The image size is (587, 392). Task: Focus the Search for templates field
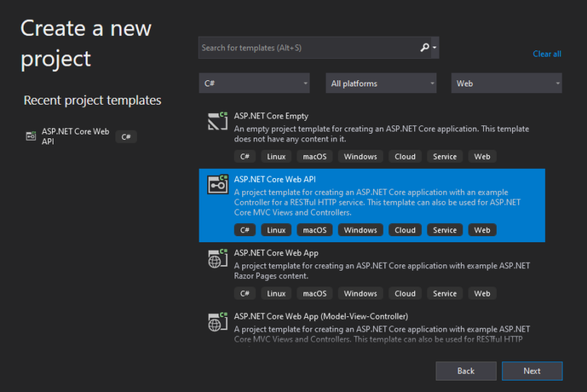tap(306, 47)
